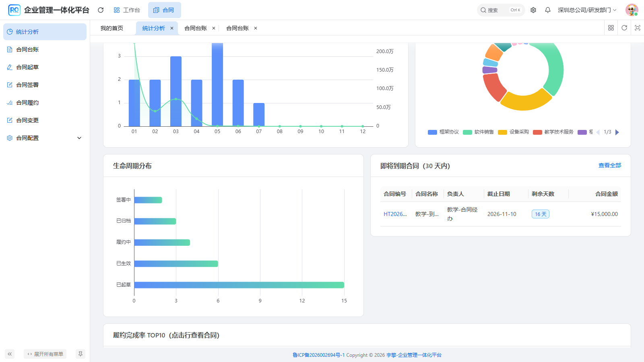
Task: Close the second 合同台账 tab
Action: [x=256, y=28]
